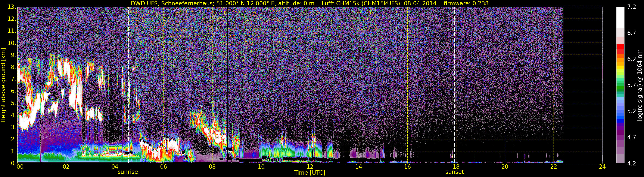Viewport: 644px width, 177px height.
Task: Click time axis tick label 00
Action: coord(20,167)
